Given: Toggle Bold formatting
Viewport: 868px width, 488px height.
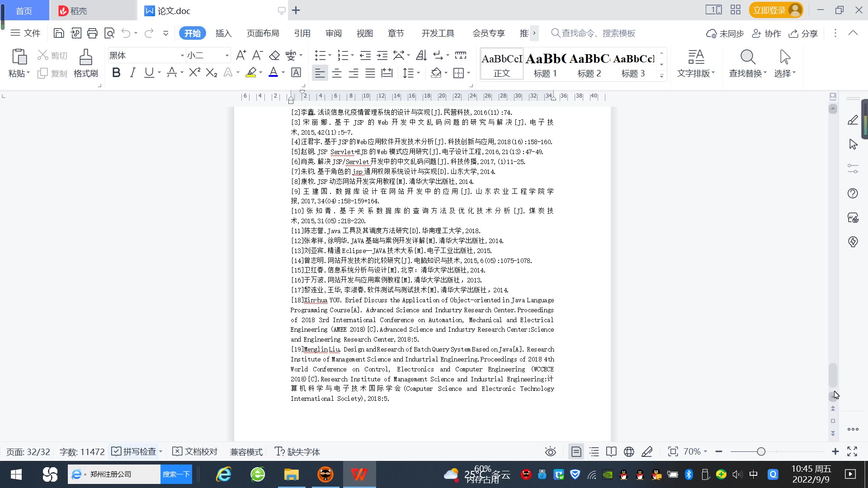Looking at the screenshot, I should (x=116, y=72).
